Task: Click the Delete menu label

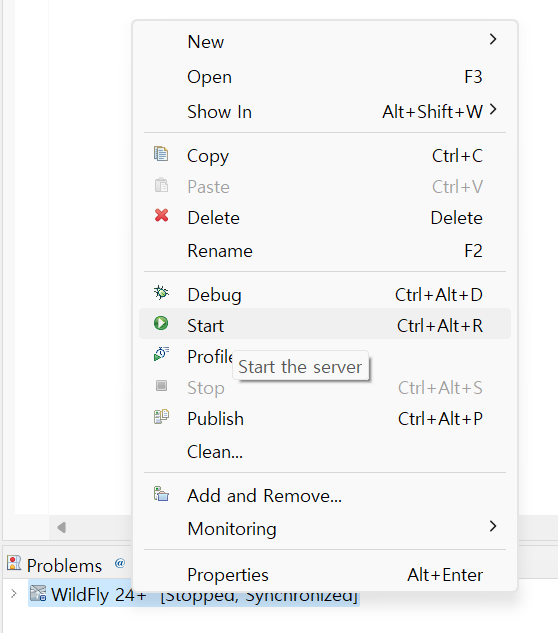Action: tap(214, 218)
